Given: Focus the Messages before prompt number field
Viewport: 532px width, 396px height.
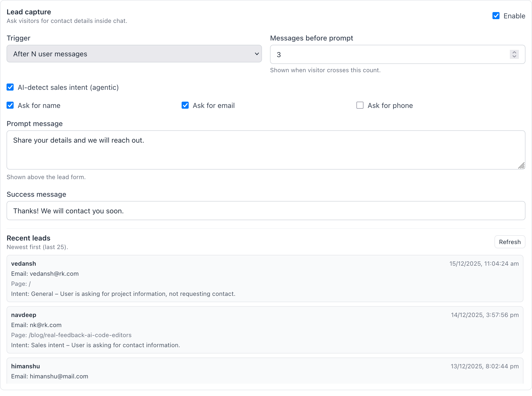Looking at the screenshot, I should [x=388, y=55].
